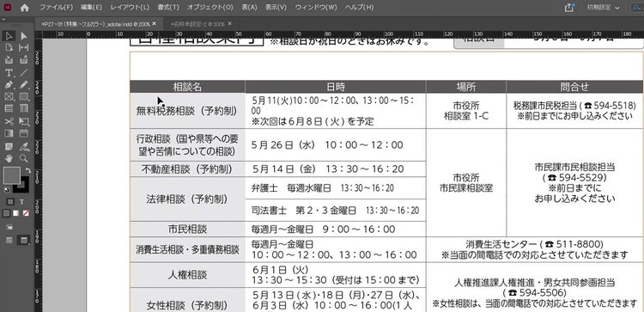Open the ヘルプ(H) menu
Screen dimensions: 644x312
[x=360, y=8]
